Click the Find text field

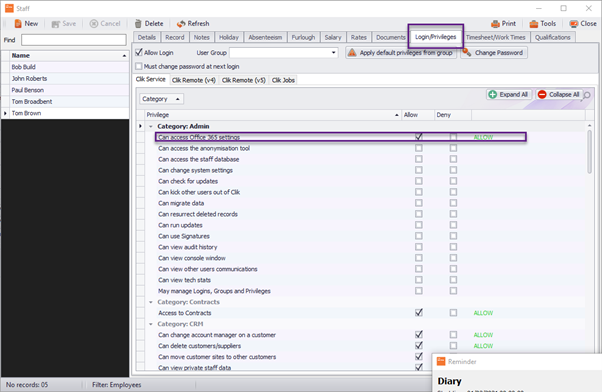pos(74,40)
